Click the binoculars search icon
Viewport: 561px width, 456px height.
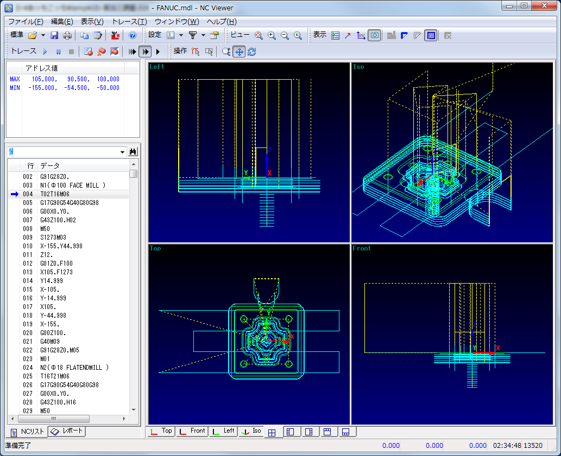pyautogui.click(x=133, y=152)
